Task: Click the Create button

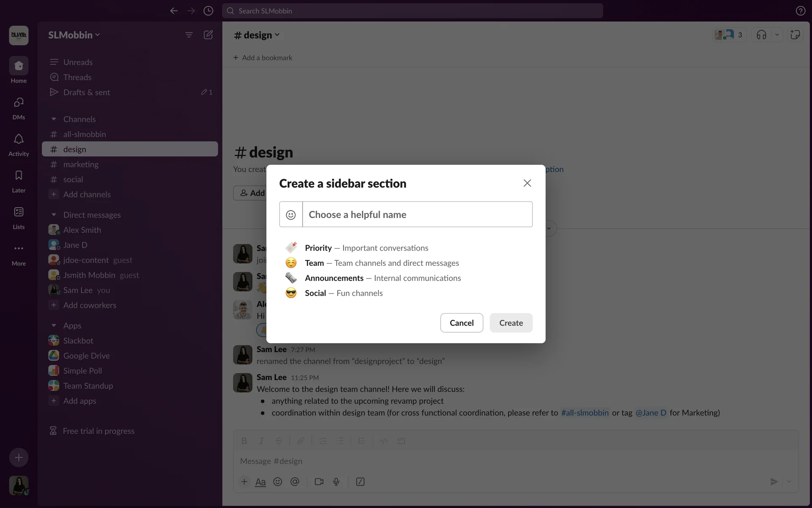Action: [x=511, y=323]
